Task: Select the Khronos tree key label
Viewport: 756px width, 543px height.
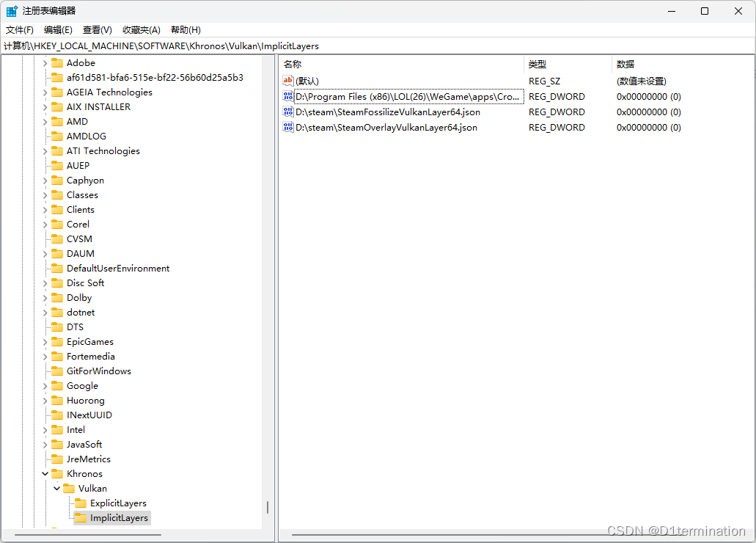Action: pyautogui.click(x=84, y=474)
